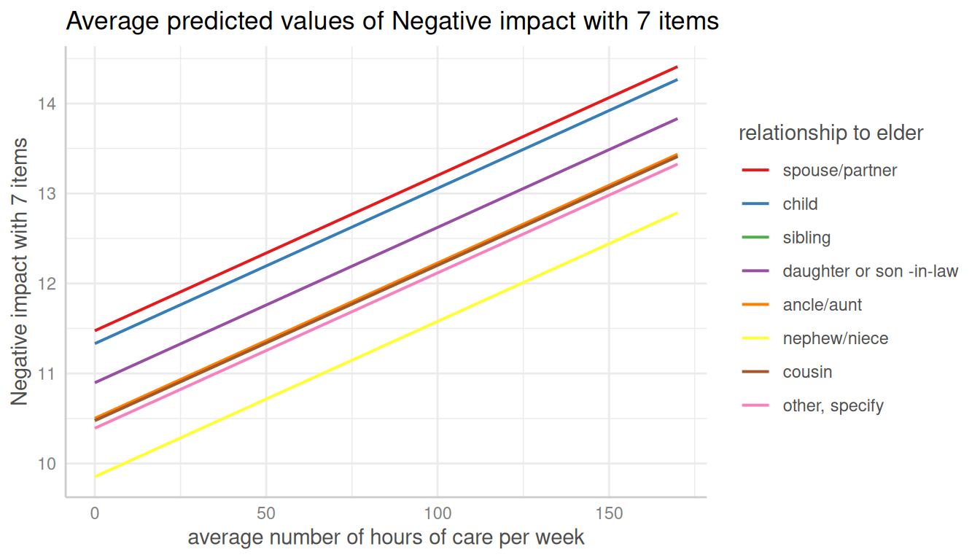Select the purple daughter or son-in-law swatch
980x560 pixels.
coord(755,271)
